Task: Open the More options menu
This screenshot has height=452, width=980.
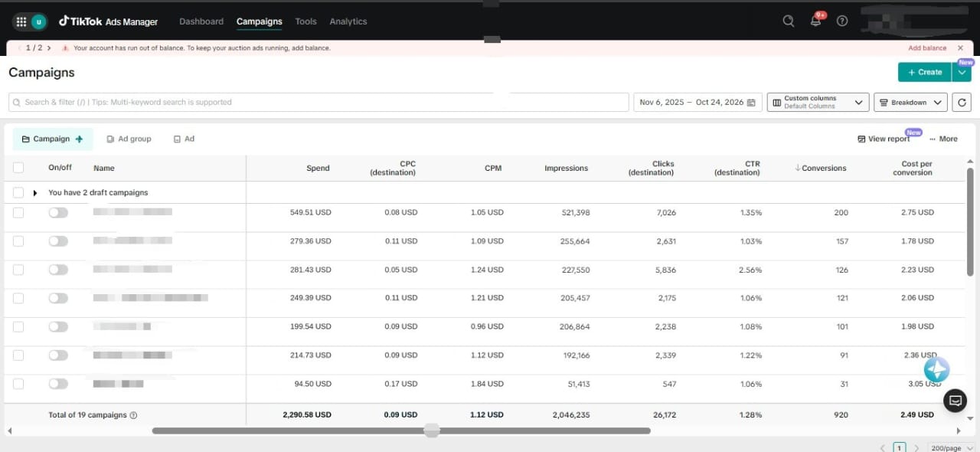Action: tap(943, 139)
